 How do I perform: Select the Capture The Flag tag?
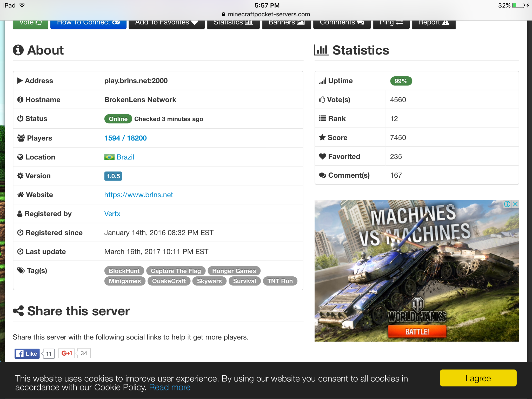(x=176, y=271)
